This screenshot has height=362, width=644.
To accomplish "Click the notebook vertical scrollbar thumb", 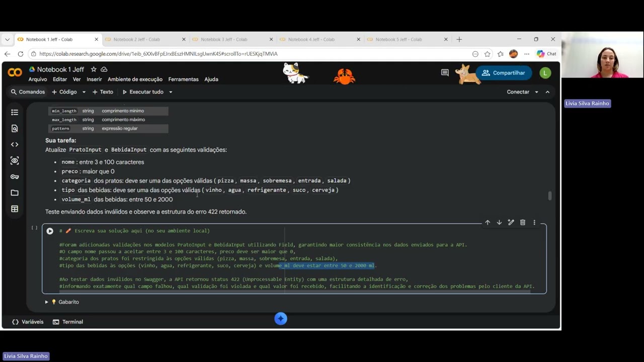I will pos(550,196).
